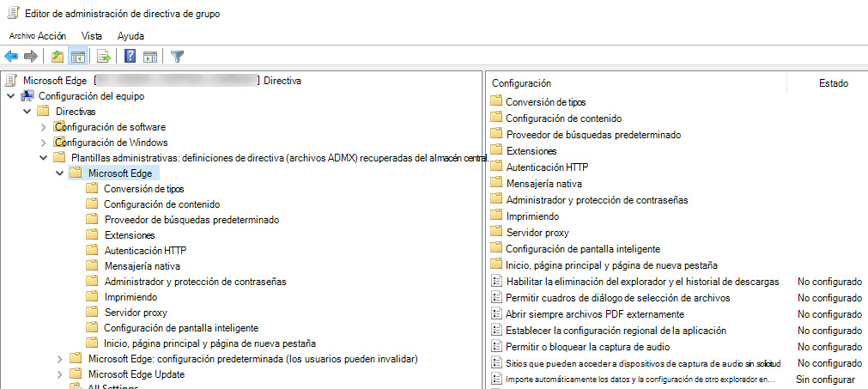Click the Export list toolbar icon
868x389 pixels.
click(x=104, y=56)
